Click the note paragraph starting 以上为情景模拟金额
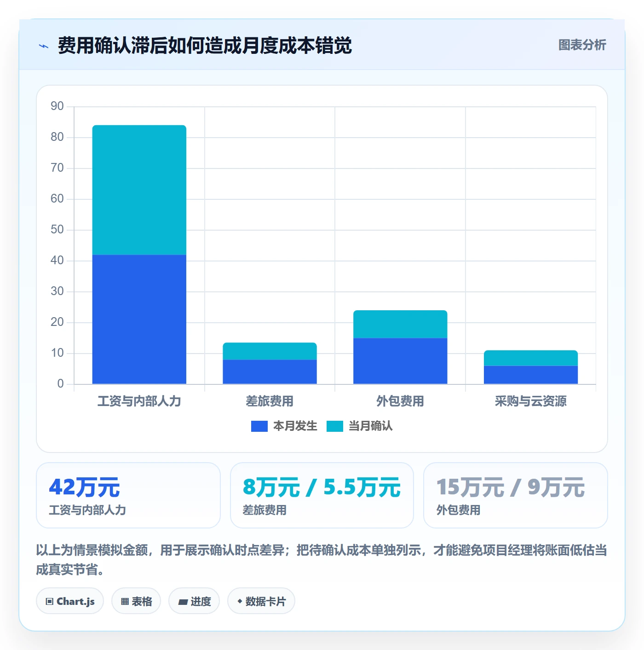 322,560
